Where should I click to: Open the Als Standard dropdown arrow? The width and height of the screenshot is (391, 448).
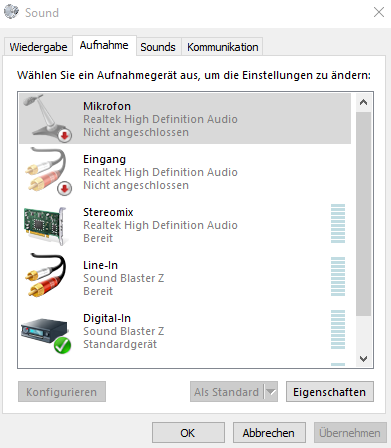coord(271,392)
